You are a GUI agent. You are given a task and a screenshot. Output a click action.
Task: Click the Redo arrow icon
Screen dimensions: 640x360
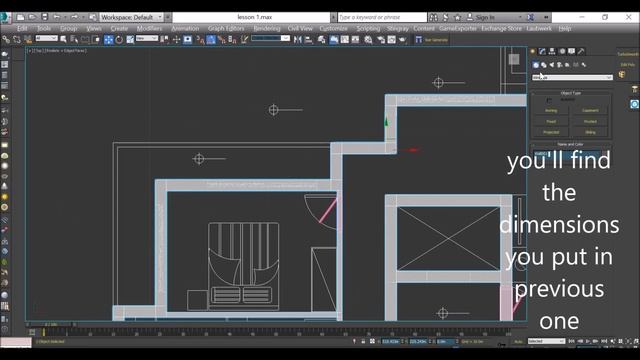coord(74,17)
